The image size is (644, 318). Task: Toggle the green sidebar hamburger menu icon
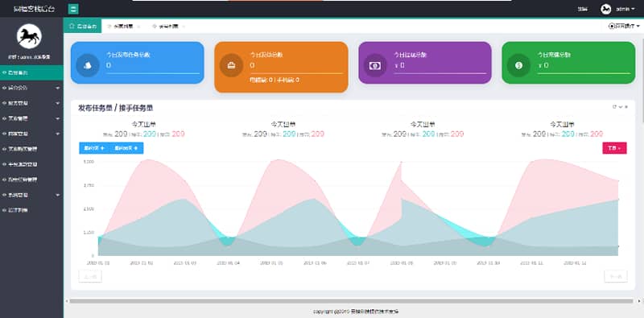pos(73,9)
